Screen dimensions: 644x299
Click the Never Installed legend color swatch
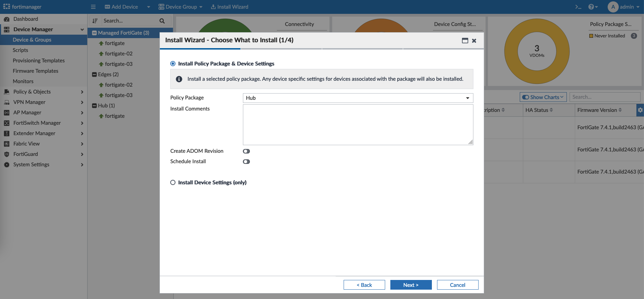[x=591, y=36]
